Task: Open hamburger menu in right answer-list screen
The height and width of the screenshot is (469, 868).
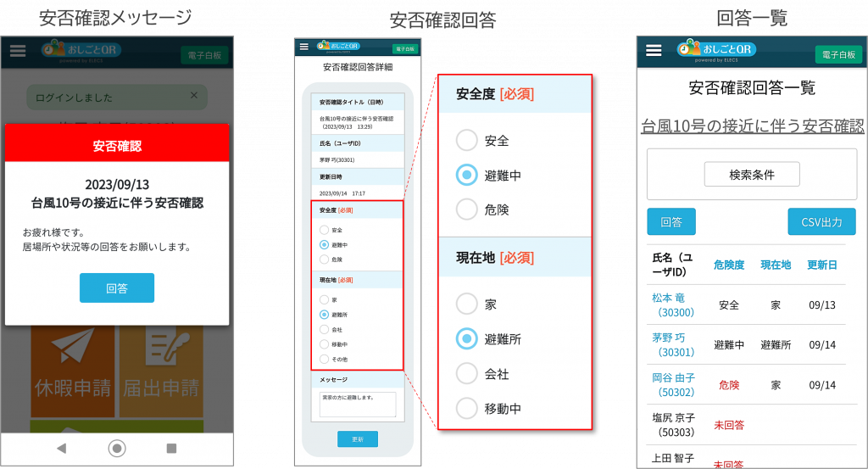Action: (x=654, y=50)
